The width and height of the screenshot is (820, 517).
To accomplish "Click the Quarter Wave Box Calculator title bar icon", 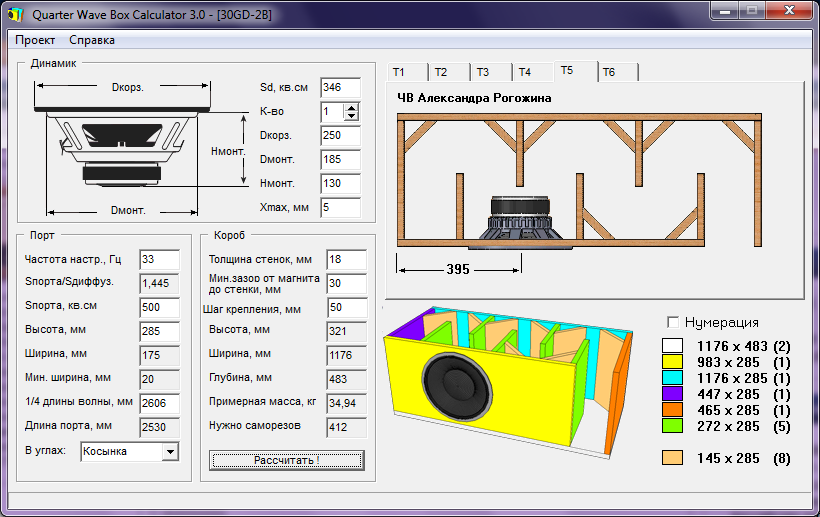I will pos(16,14).
